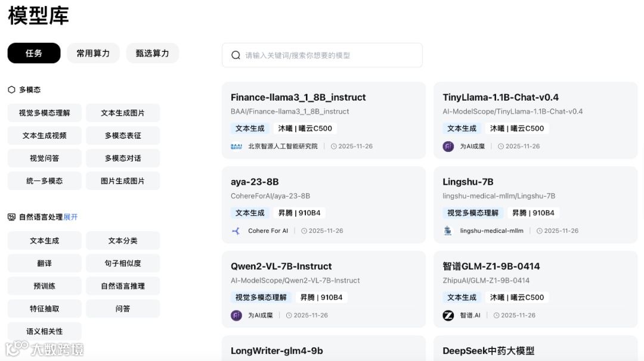Filter by 统一多模态 task
The image size is (644, 361).
(44, 181)
